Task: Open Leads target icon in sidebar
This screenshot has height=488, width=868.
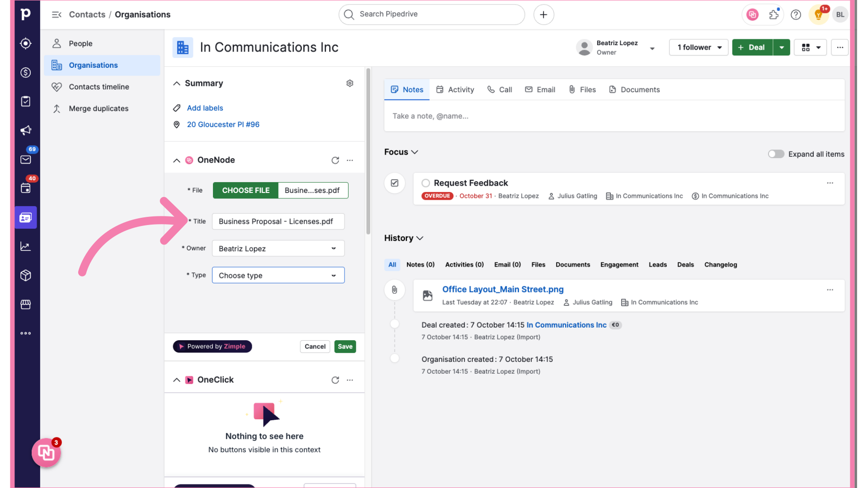Action: [26, 43]
